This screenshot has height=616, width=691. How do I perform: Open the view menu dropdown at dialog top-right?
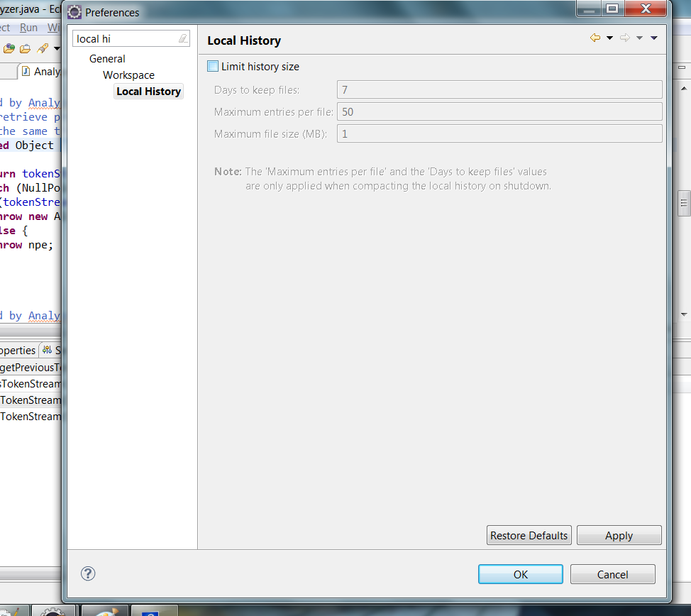654,37
